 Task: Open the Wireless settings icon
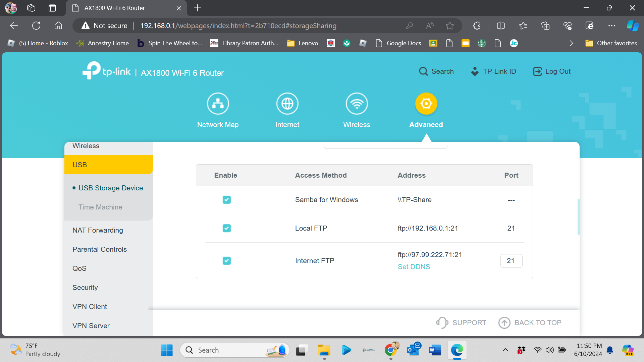[357, 104]
